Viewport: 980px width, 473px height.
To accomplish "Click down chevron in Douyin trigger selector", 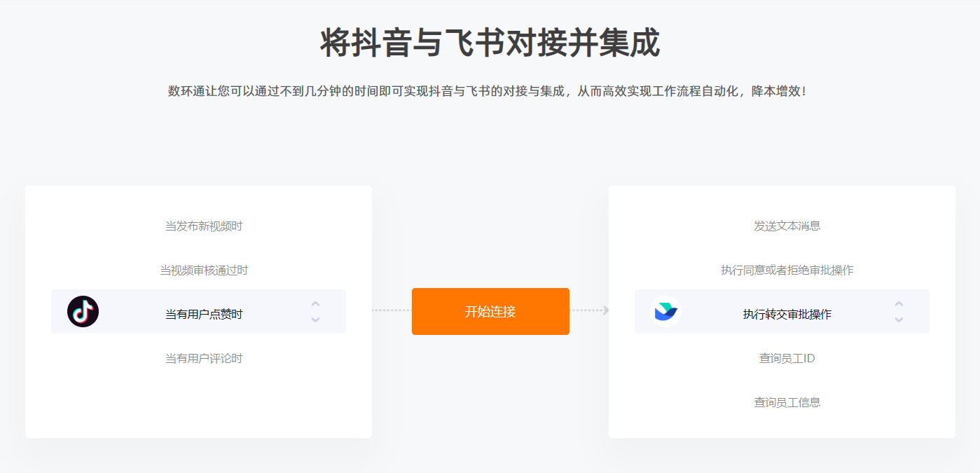I will 315,320.
